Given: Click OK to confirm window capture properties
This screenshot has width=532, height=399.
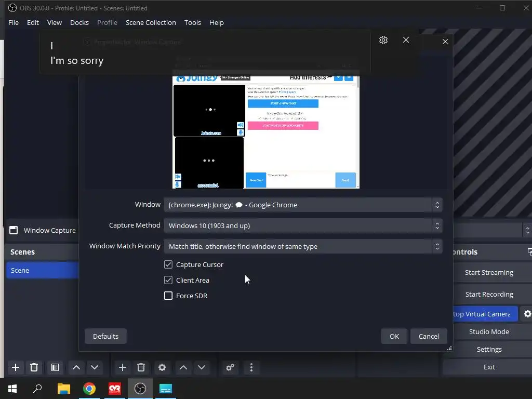Looking at the screenshot, I should coord(394,336).
